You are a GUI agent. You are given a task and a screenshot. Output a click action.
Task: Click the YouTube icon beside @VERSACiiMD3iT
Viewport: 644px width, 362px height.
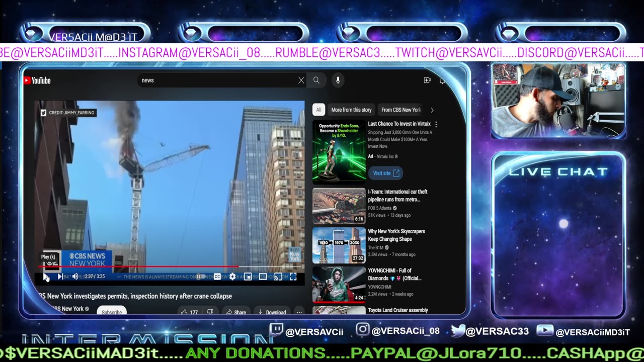(x=545, y=330)
